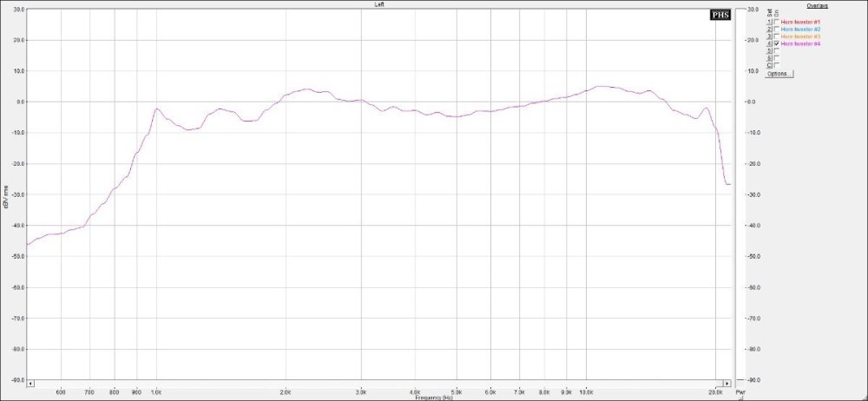Open overlay Options dialog
Image resolution: width=868 pixels, height=401 pixels.
click(778, 74)
